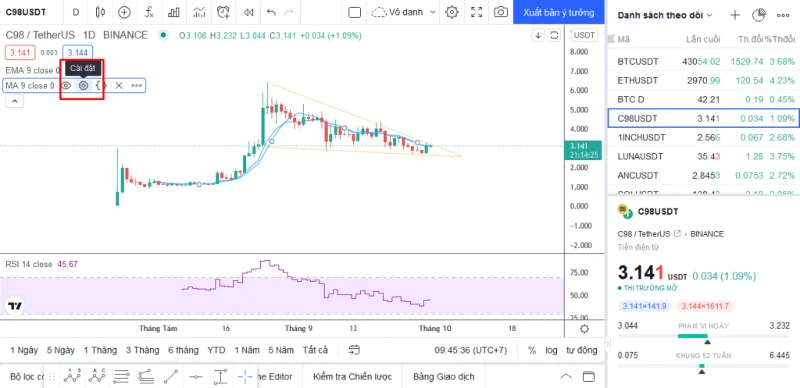Click the down arrow button above price axis
The width and height of the screenshot is (800, 388).
click(538, 35)
